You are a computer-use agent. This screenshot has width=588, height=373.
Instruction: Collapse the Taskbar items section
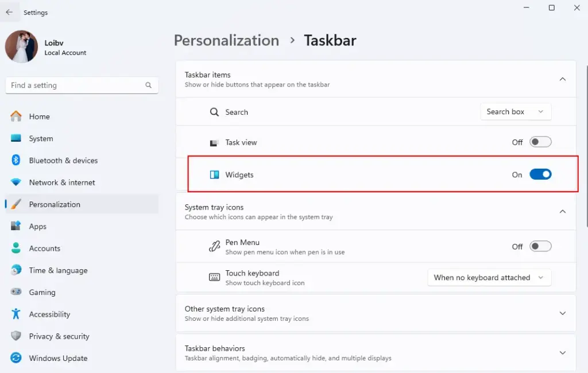tap(563, 79)
